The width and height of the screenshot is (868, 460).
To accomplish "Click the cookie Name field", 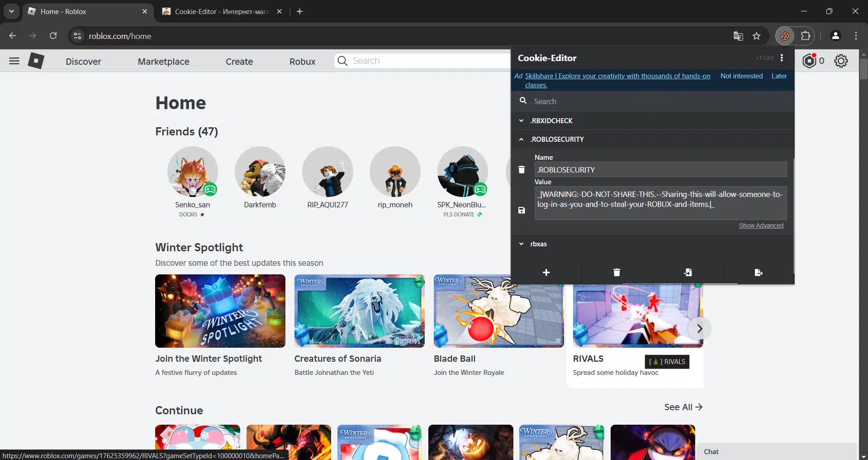I will click(x=660, y=169).
